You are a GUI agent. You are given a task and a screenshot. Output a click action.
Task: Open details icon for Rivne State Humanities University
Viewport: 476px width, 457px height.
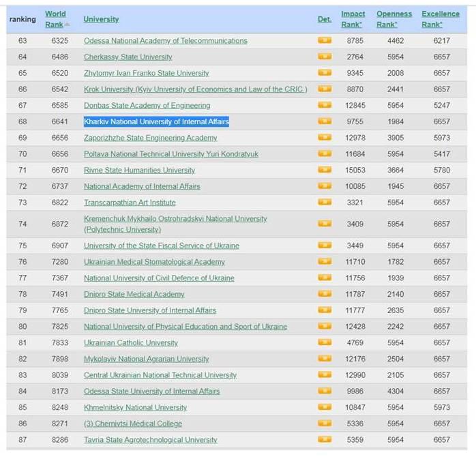325,170
